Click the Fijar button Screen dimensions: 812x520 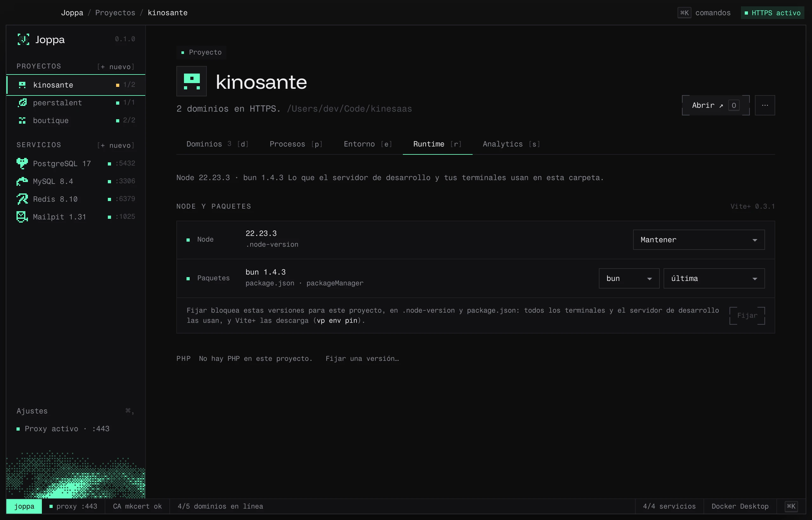[x=747, y=316]
